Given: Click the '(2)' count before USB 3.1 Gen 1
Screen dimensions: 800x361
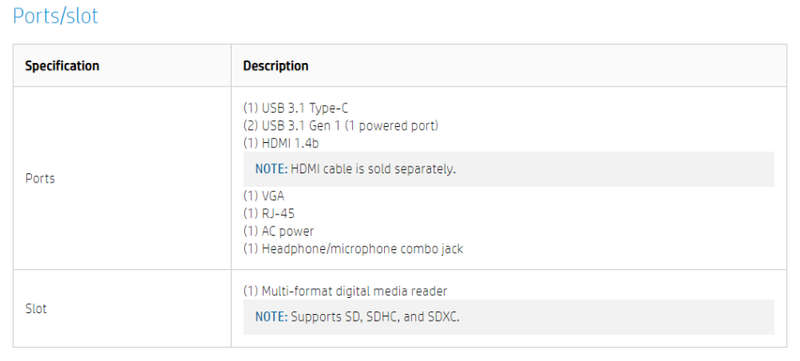Looking at the screenshot, I should tap(251, 125).
